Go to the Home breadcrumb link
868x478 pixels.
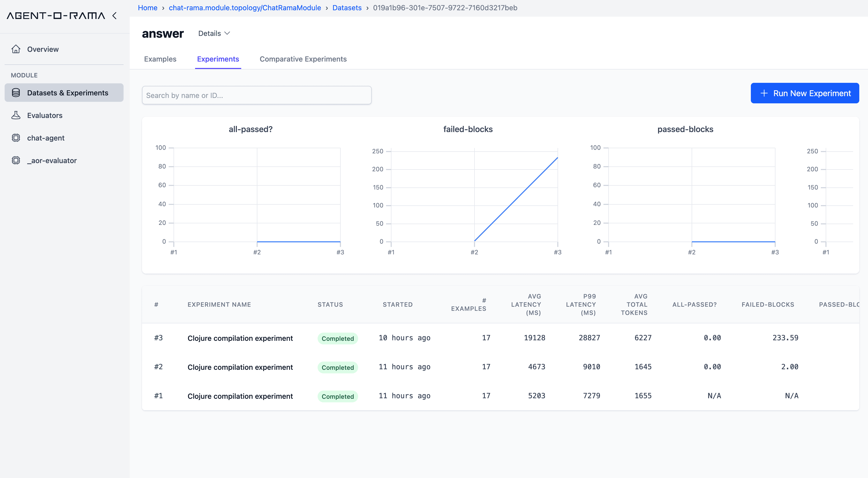147,8
